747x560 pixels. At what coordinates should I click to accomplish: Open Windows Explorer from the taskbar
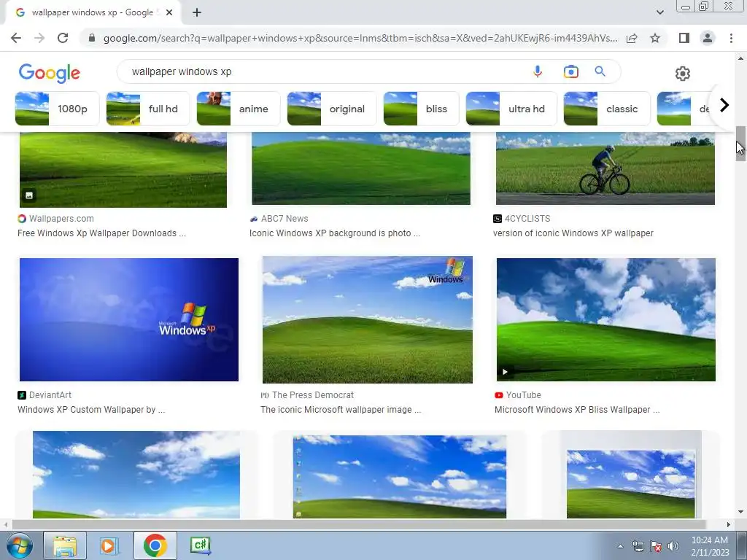click(x=65, y=545)
